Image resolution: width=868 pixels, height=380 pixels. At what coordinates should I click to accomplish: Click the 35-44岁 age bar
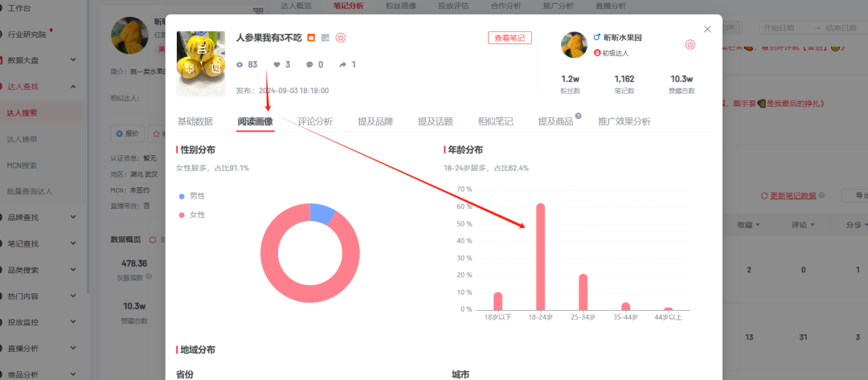click(x=625, y=306)
